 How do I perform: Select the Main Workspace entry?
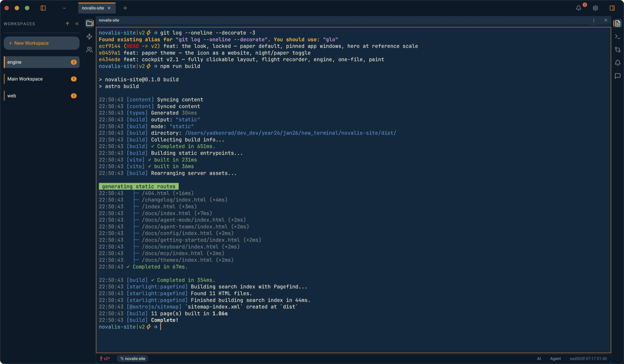click(42, 79)
